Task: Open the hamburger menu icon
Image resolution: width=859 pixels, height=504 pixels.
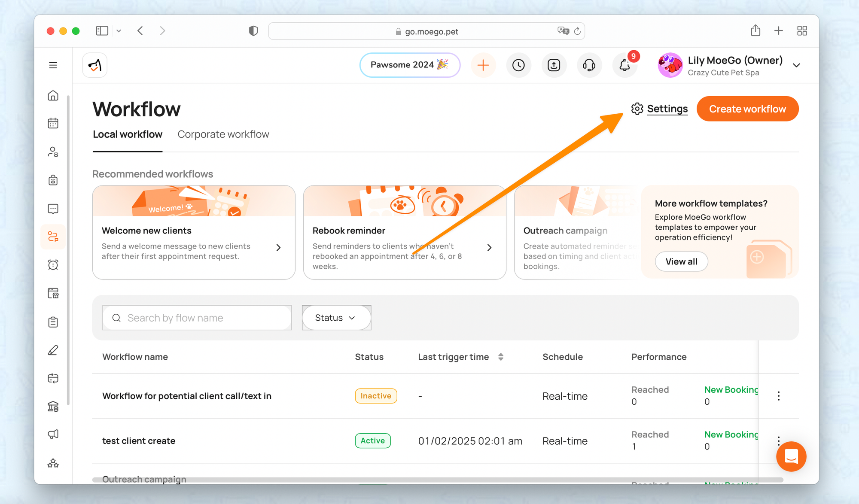Action: pos(53,65)
